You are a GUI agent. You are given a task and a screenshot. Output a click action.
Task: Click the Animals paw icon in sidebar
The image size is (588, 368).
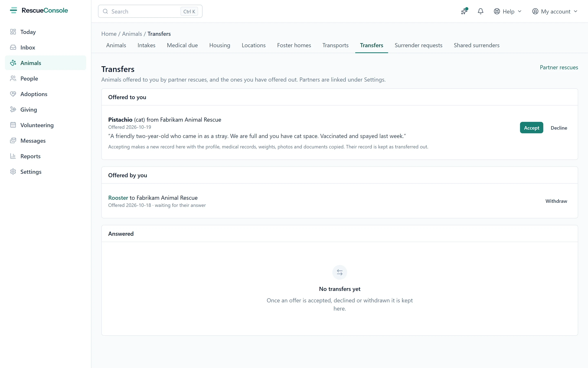pos(13,63)
